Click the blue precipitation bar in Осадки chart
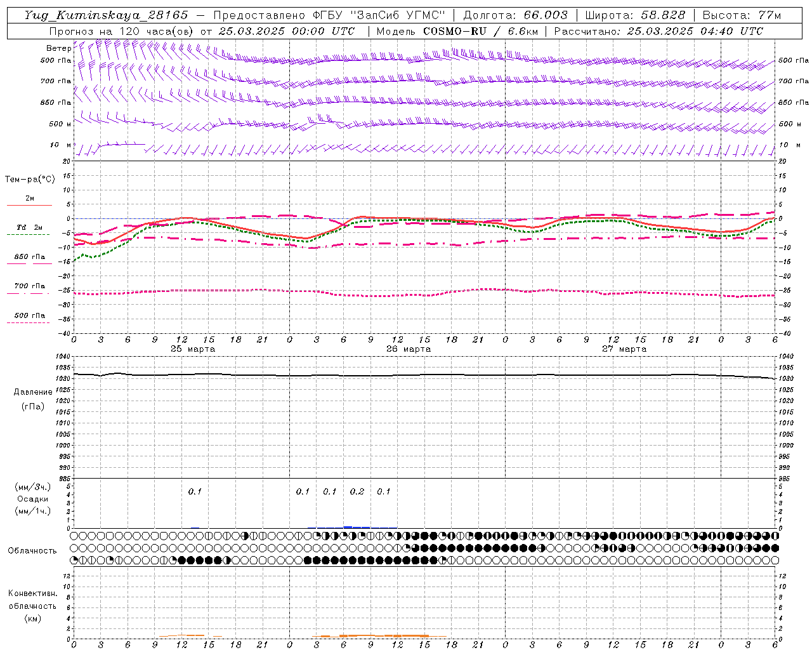This screenshot has height=650, width=812. click(357, 527)
